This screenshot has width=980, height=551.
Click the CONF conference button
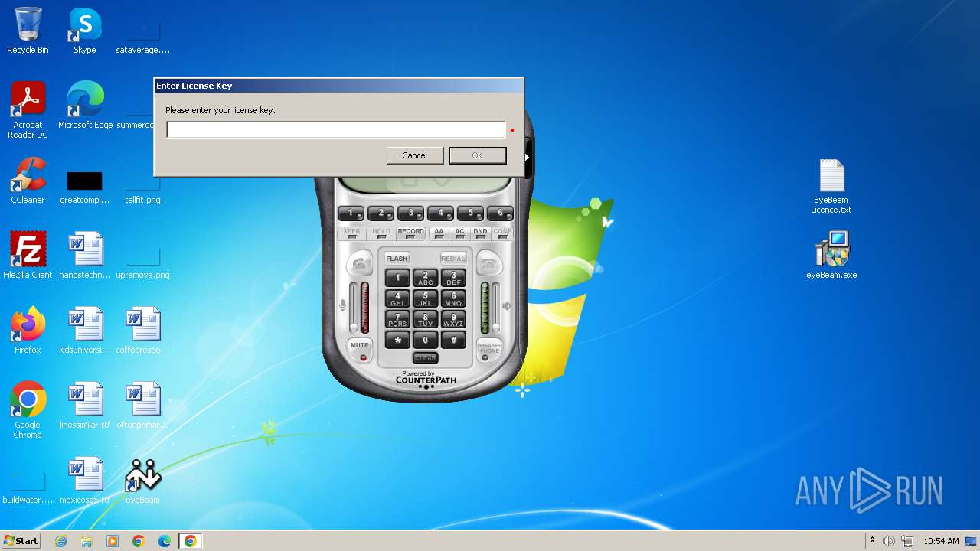coord(502,233)
